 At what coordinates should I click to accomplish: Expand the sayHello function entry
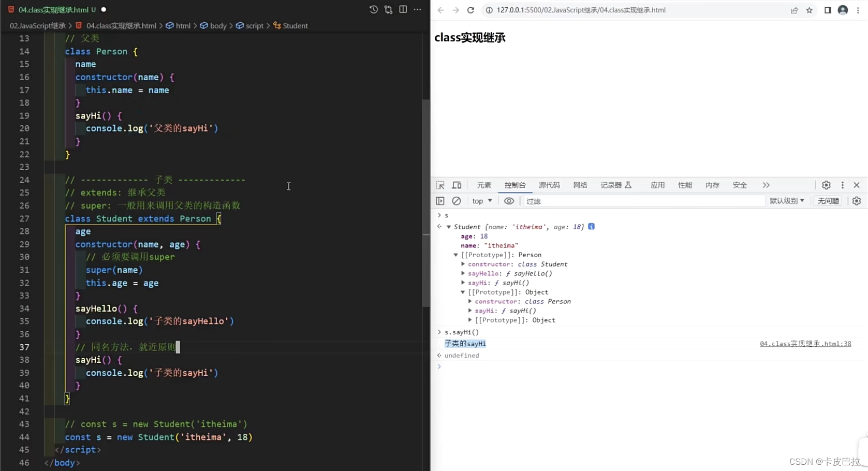463,273
